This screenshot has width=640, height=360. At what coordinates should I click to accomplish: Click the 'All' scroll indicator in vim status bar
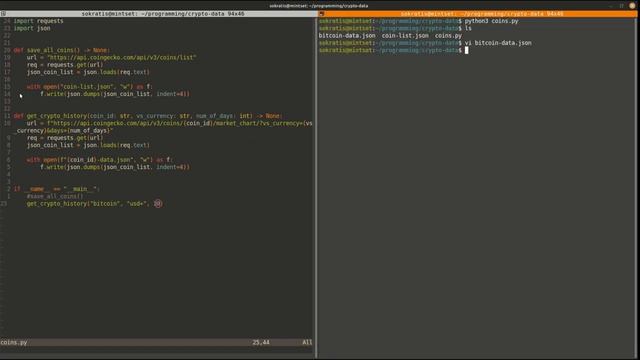[x=307, y=342]
